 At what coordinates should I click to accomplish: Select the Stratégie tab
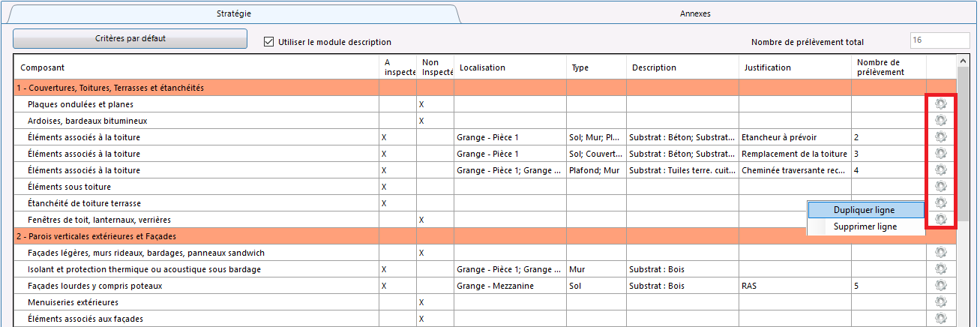(x=233, y=13)
